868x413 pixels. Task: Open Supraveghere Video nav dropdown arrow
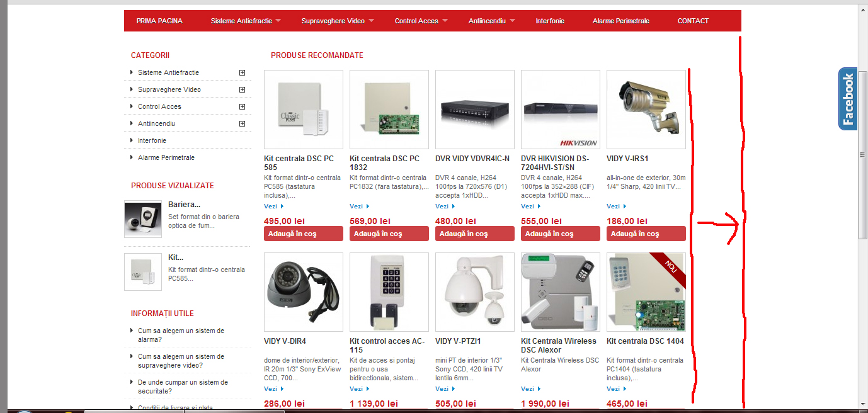coord(371,21)
